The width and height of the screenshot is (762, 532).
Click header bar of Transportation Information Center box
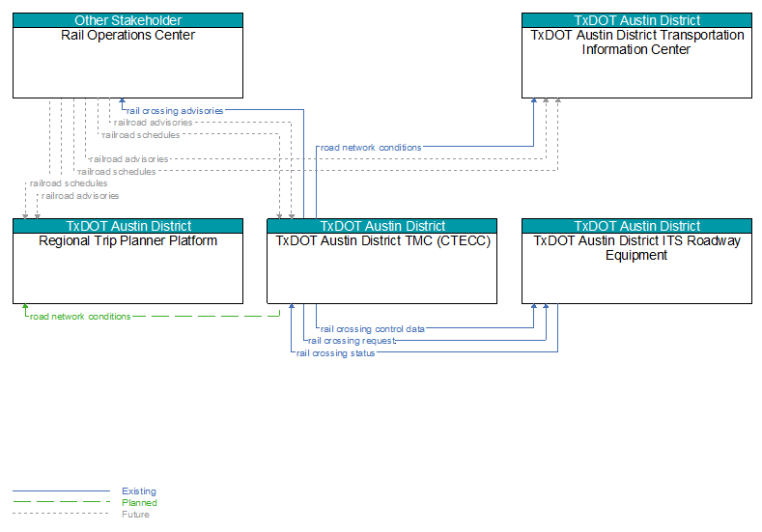pyautogui.click(x=636, y=20)
